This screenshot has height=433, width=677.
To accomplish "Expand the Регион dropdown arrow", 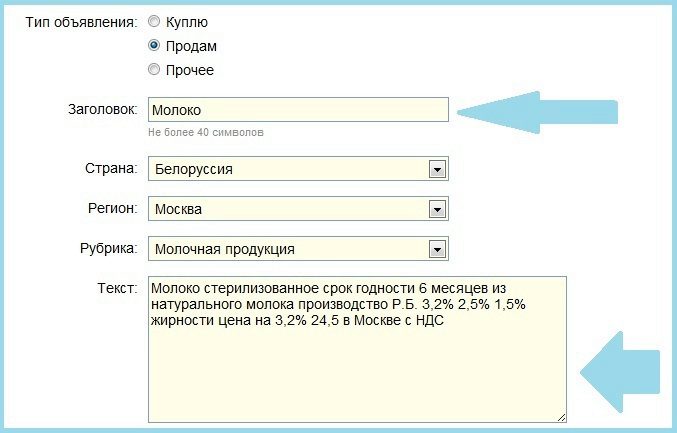I will tap(436, 209).
